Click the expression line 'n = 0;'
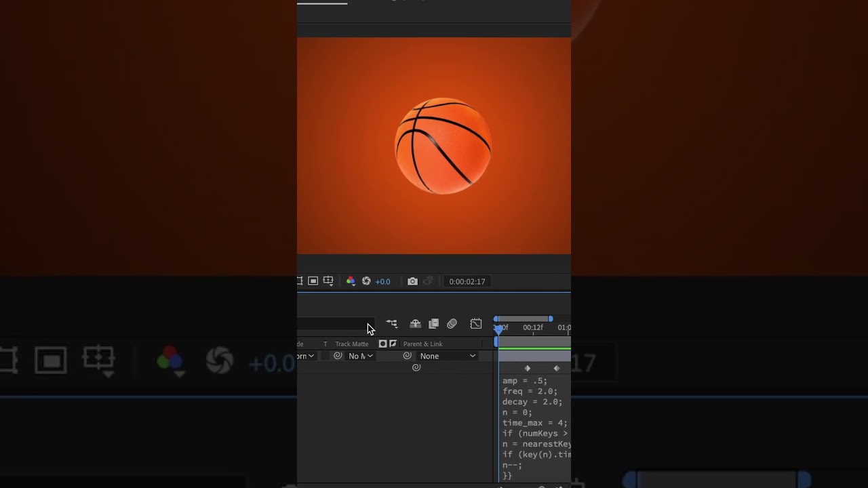The width and height of the screenshot is (868, 488). click(x=517, y=412)
